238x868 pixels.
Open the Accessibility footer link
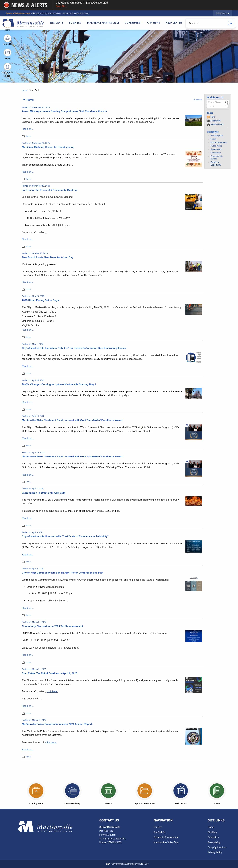pos(214,842)
